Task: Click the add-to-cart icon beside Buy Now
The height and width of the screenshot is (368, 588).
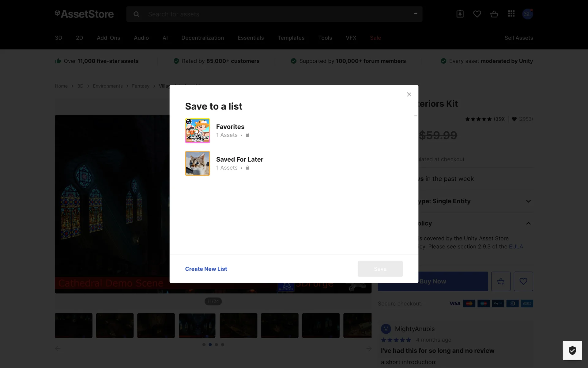Action: pos(501,281)
